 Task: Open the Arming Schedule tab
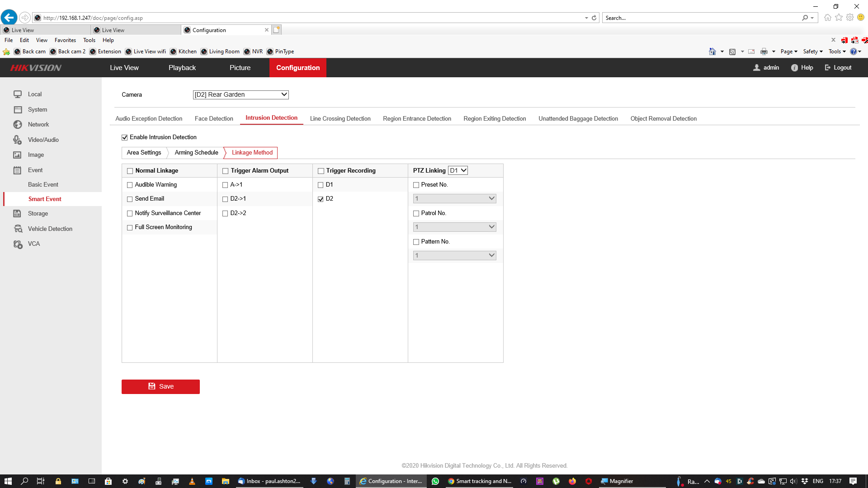click(x=196, y=153)
